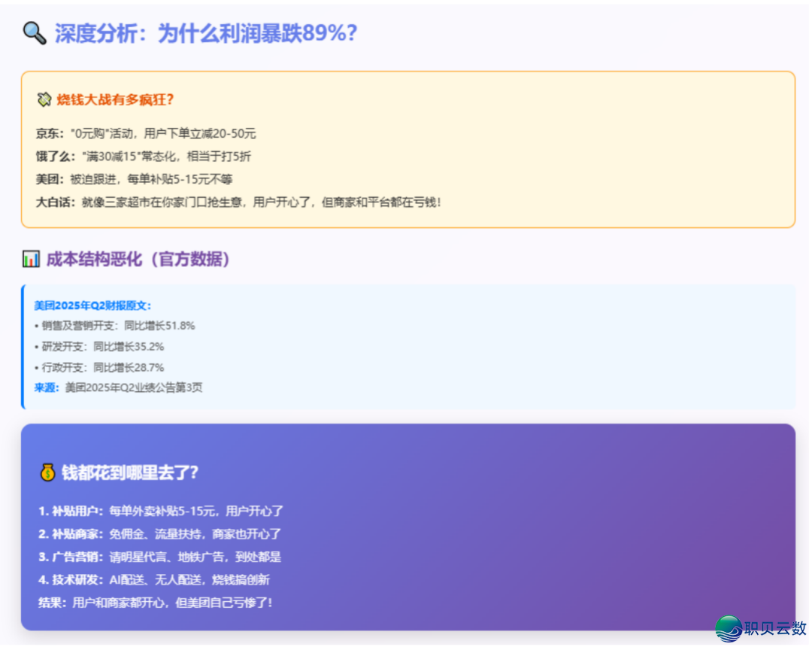Select item 4. 技术研发 in purple card
Screen dimensions: 812x647
154,579
